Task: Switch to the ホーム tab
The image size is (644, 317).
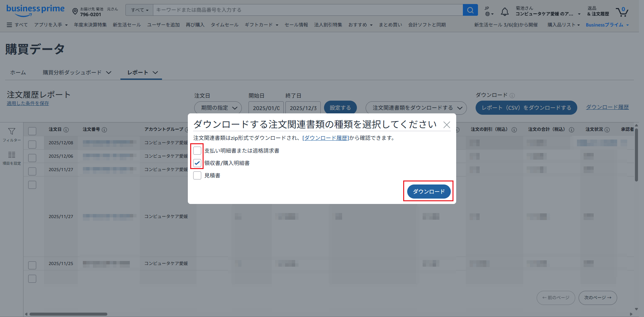Action: click(18, 72)
